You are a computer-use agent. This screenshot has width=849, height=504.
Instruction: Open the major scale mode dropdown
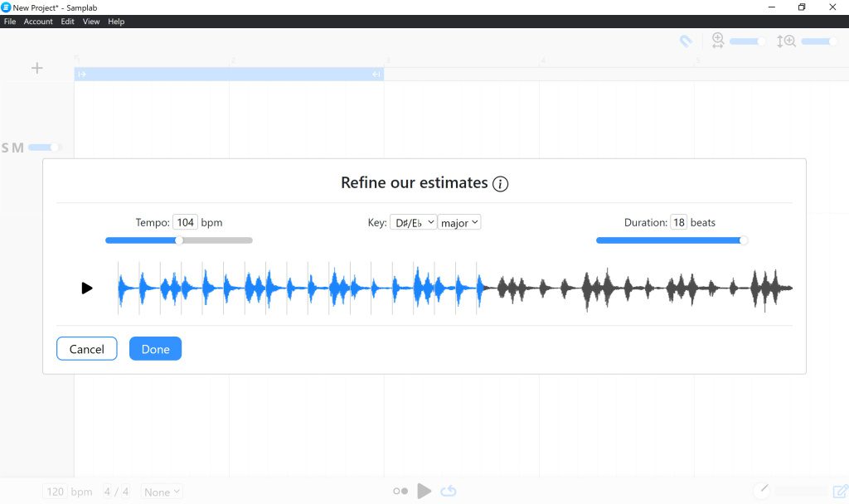click(x=460, y=223)
